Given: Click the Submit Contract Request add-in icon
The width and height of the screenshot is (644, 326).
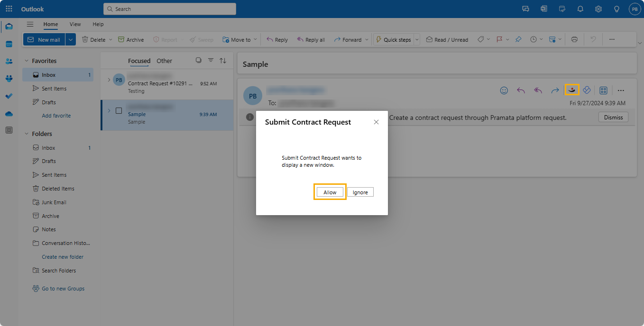Looking at the screenshot, I should 572,90.
